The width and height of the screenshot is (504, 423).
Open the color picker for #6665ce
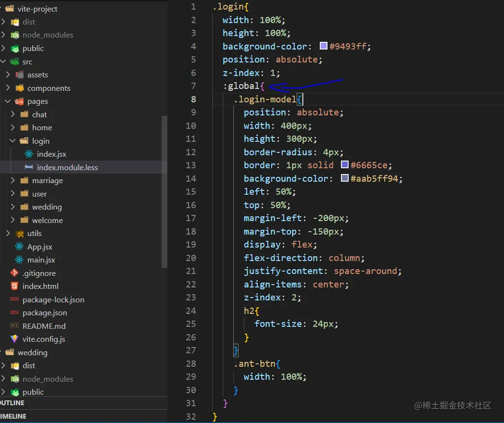pyautogui.click(x=344, y=165)
